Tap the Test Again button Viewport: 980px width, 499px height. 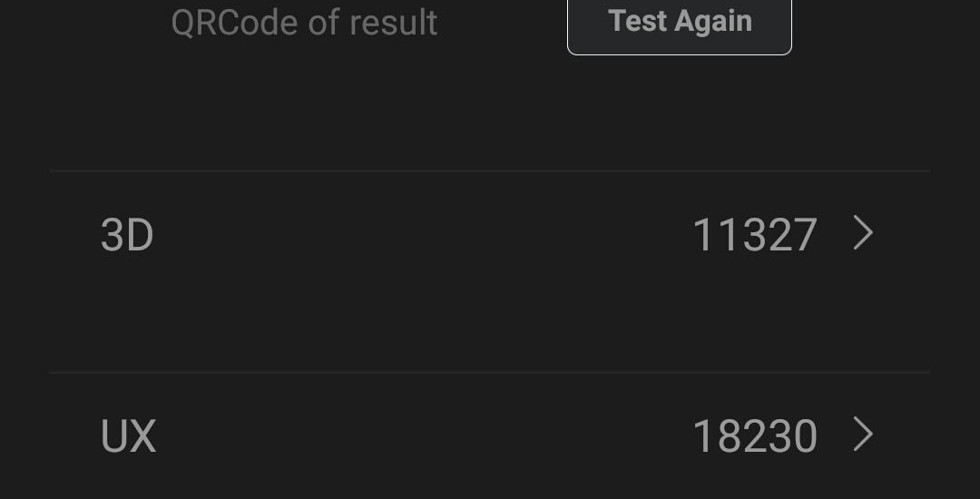point(680,23)
